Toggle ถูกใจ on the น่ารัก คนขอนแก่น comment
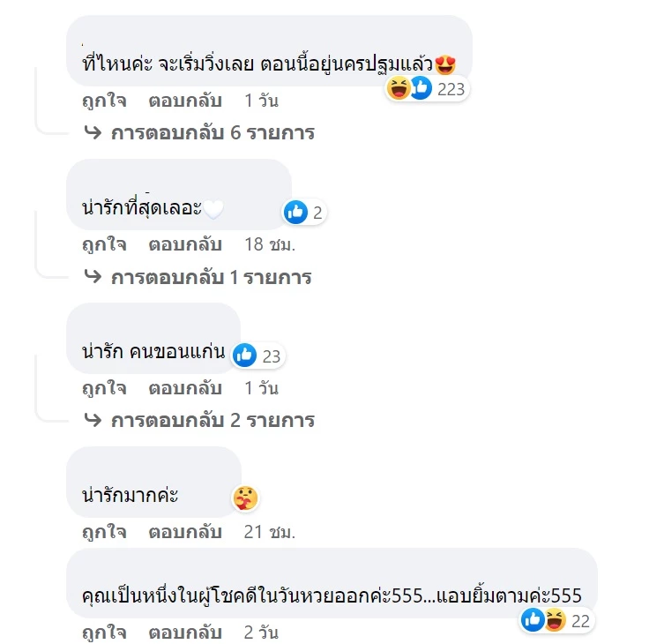Viewport: 649px width, 644px height. click(104, 388)
